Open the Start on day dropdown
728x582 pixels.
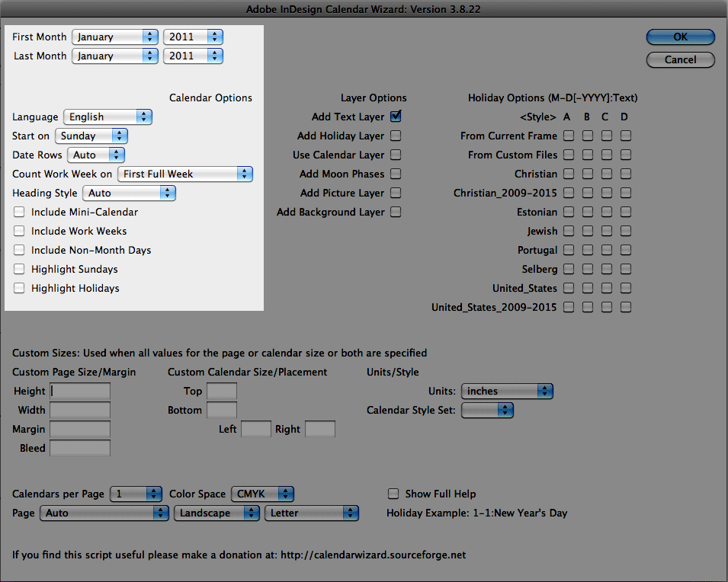[x=90, y=136]
